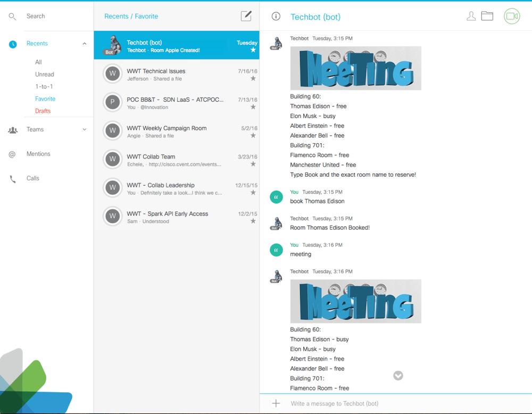This screenshot has width=532, height=414.
Task: Click your quote avatar beside 'book Thomas Edison'
Action: coord(276,197)
